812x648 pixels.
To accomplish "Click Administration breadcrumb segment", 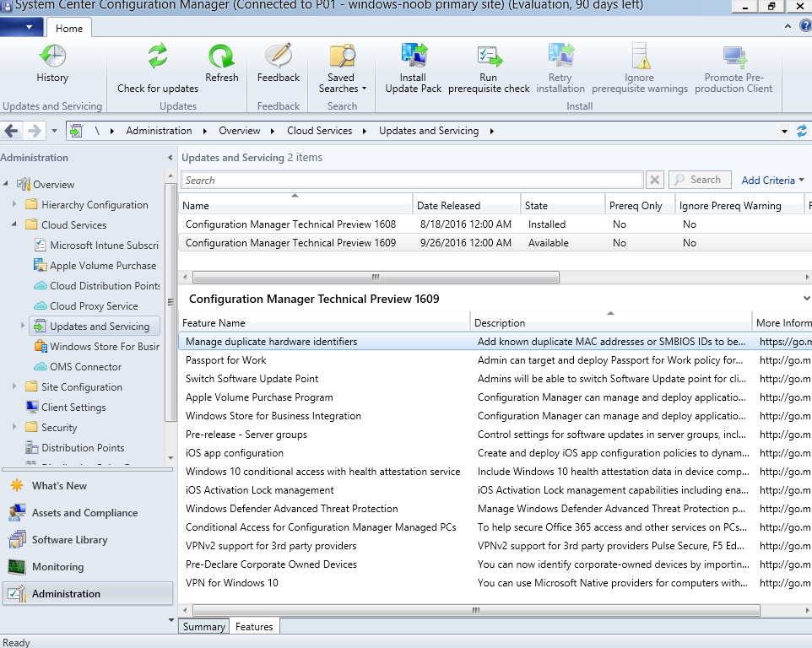I will click(159, 131).
